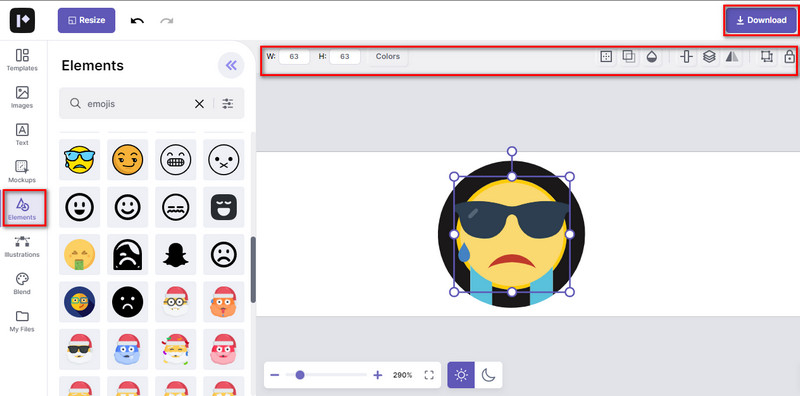The height and width of the screenshot is (396, 800).
Task: Click the align center icon
Action: click(x=686, y=57)
